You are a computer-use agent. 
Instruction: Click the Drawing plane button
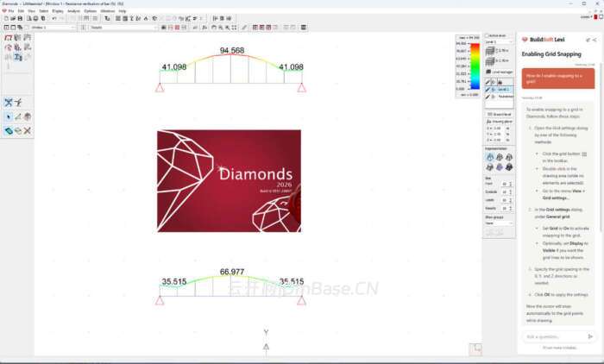(x=500, y=122)
